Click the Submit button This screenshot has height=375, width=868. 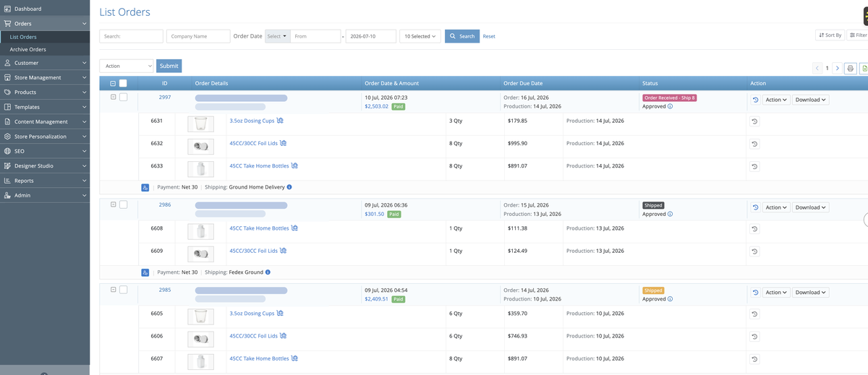[169, 66]
